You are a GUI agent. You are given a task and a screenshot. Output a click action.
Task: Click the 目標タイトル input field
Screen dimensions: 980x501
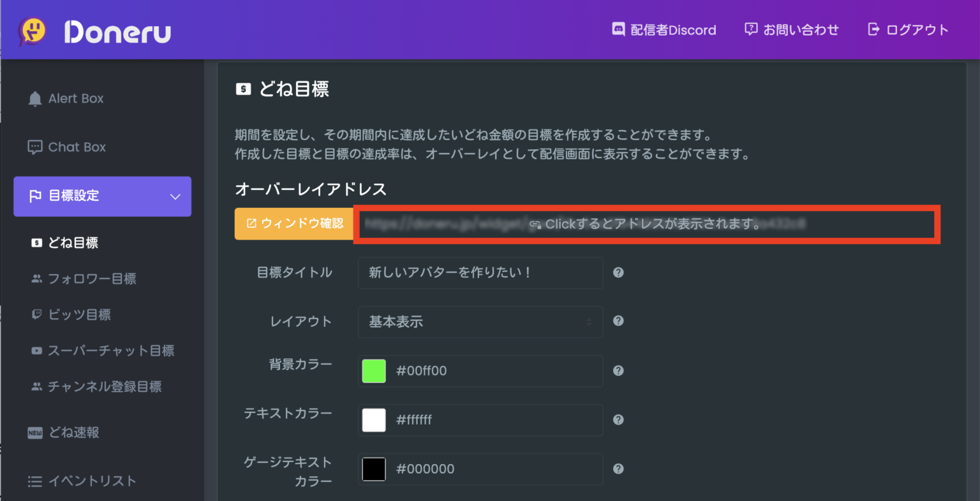pos(480,273)
